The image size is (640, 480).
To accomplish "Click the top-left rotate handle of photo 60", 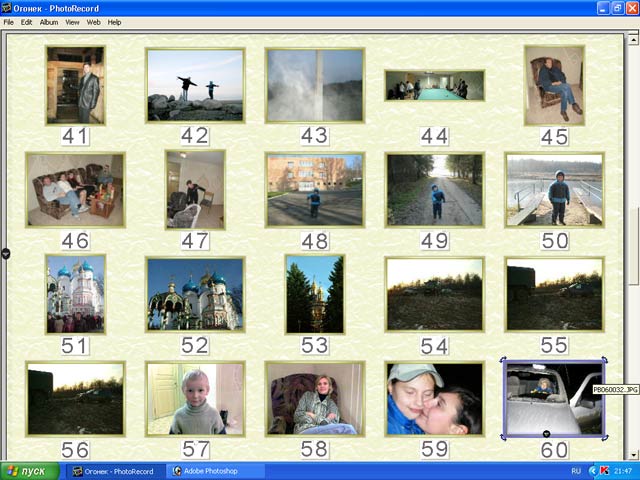I will coord(504,362).
